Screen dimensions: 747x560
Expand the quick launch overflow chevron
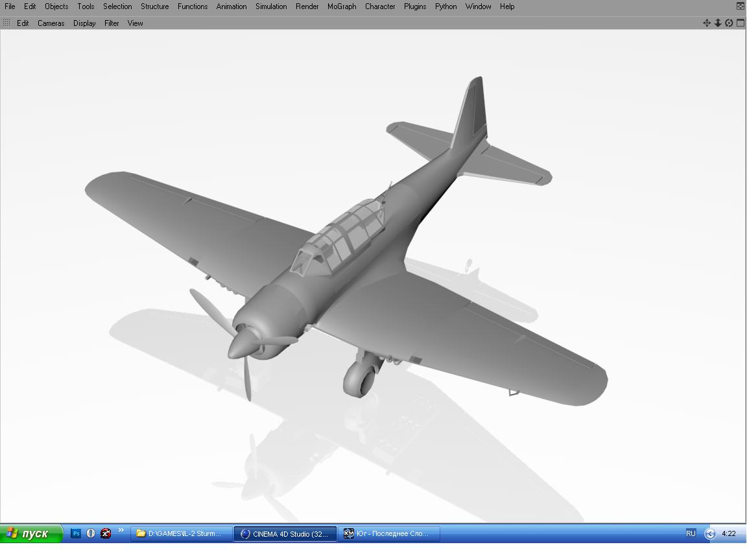click(121, 530)
